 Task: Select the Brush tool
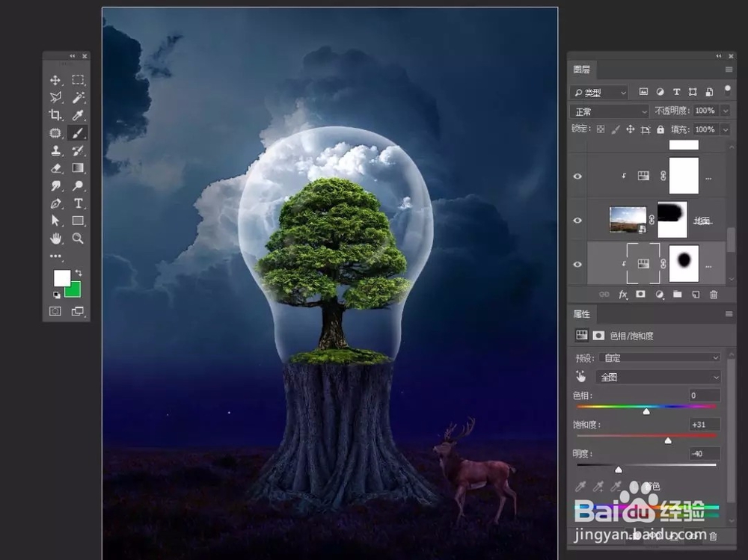pos(78,134)
